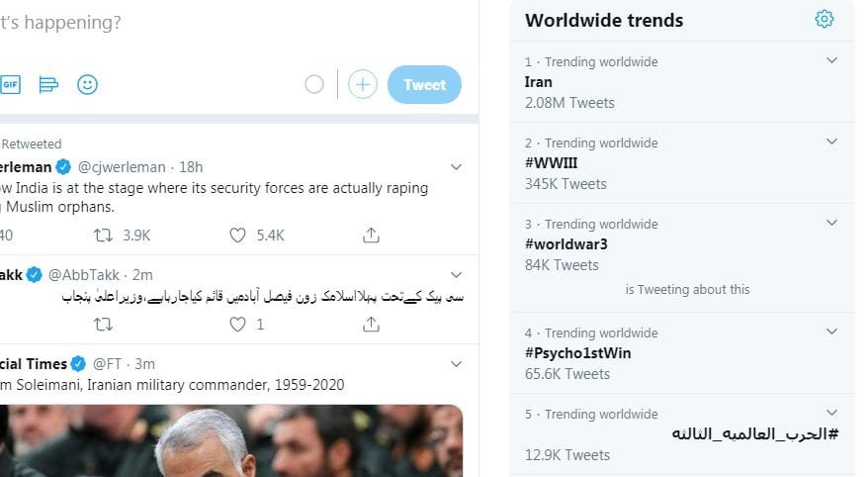Expand options for Iran trend
The height and width of the screenshot is (477, 868).
pyautogui.click(x=831, y=61)
